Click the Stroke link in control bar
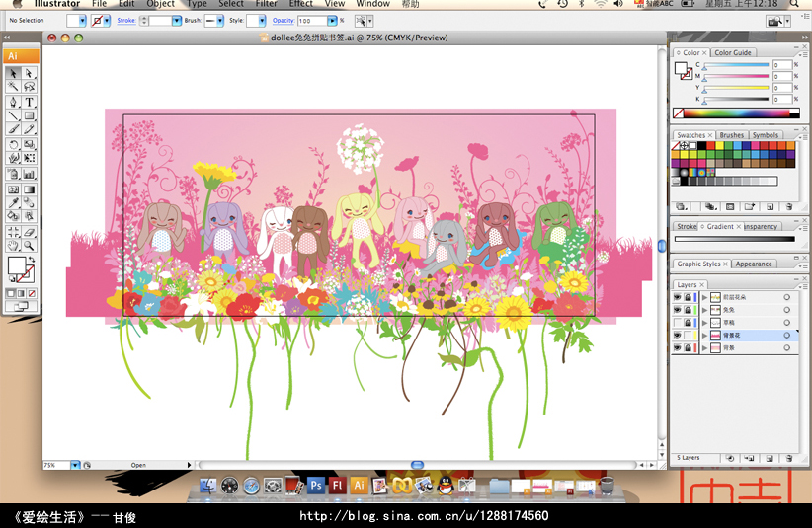 pyautogui.click(x=126, y=20)
